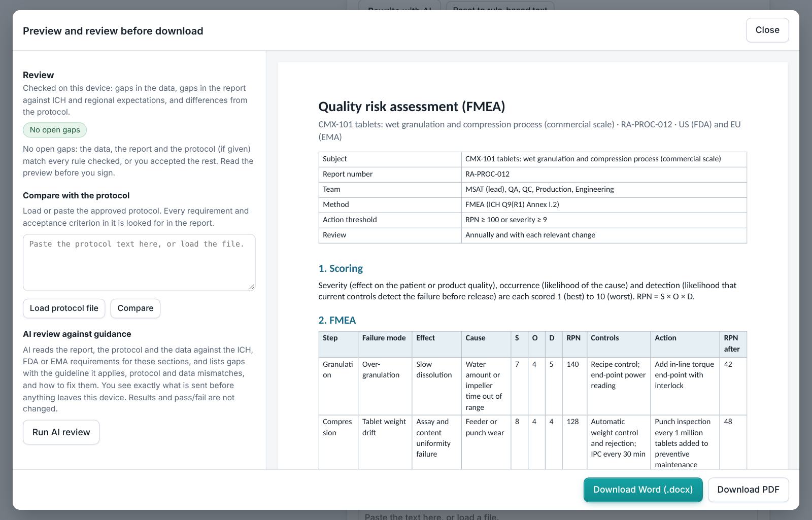Click the RPN value 140
Image resolution: width=812 pixels, height=520 pixels.
point(574,386)
